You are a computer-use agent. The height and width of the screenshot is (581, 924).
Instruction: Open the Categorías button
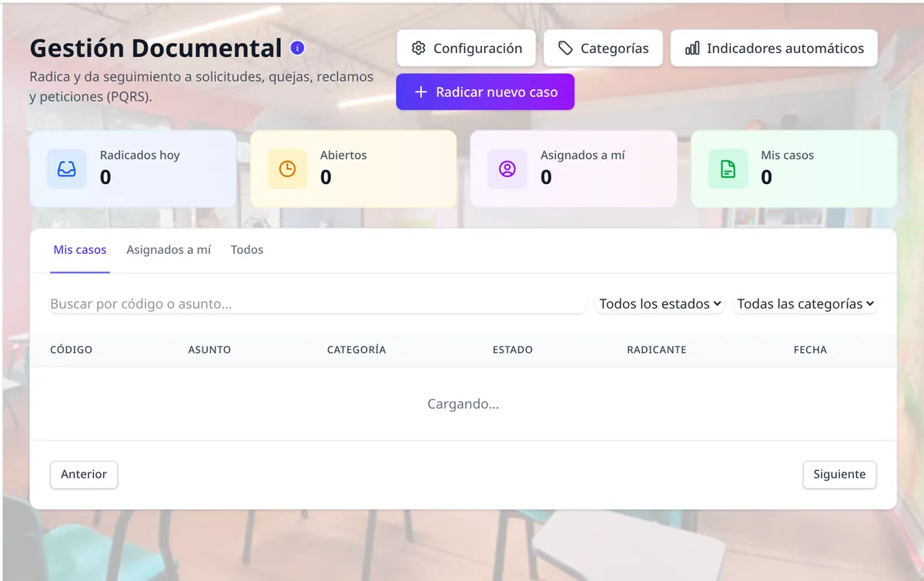[x=603, y=48]
